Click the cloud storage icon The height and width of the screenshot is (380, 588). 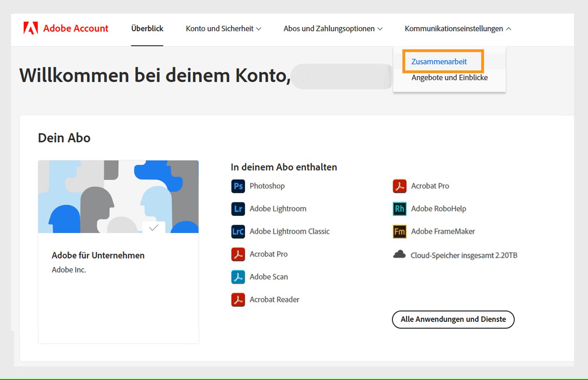click(399, 254)
